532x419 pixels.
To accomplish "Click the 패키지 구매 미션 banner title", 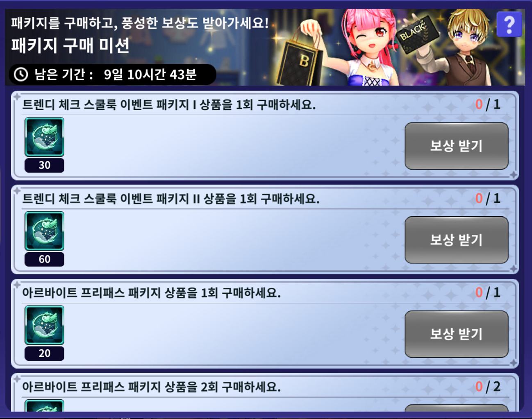I will tap(70, 45).
